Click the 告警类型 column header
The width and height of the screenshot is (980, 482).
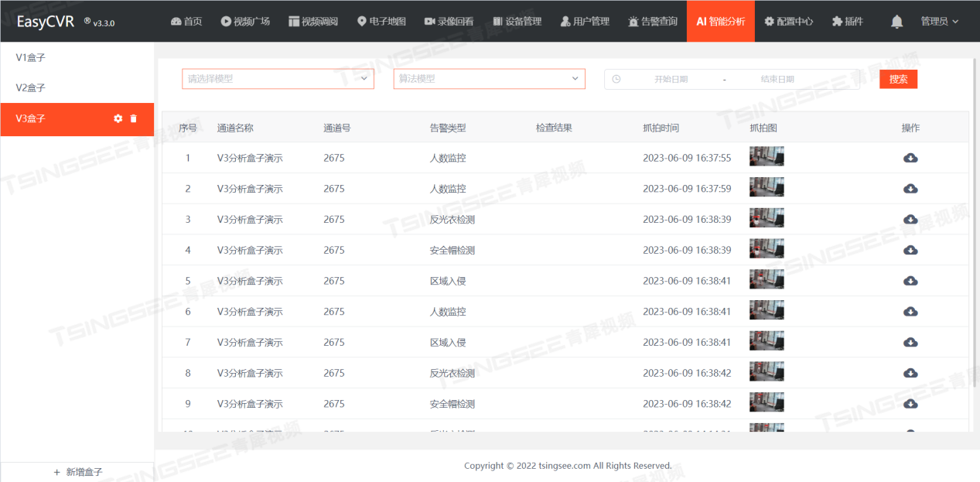point(448,128)
